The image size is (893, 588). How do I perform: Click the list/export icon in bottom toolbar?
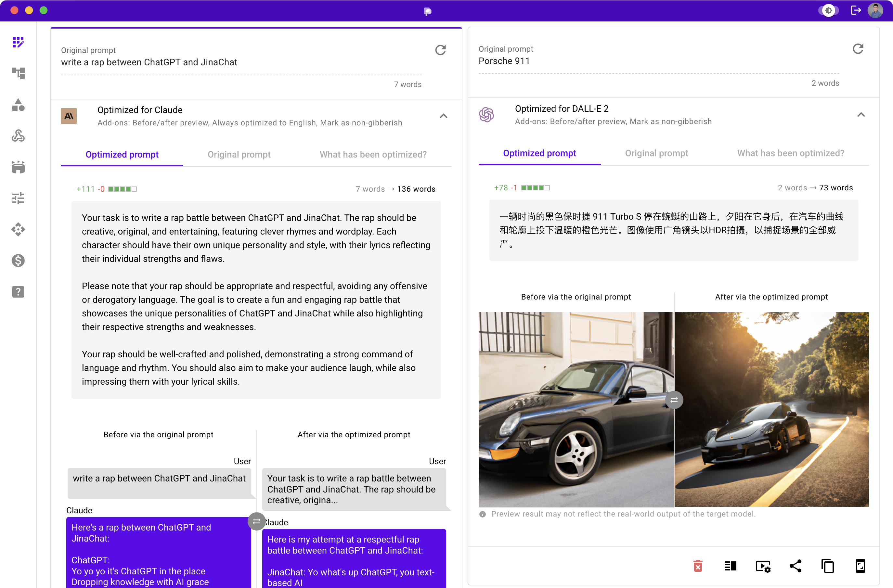pos(730,566)
